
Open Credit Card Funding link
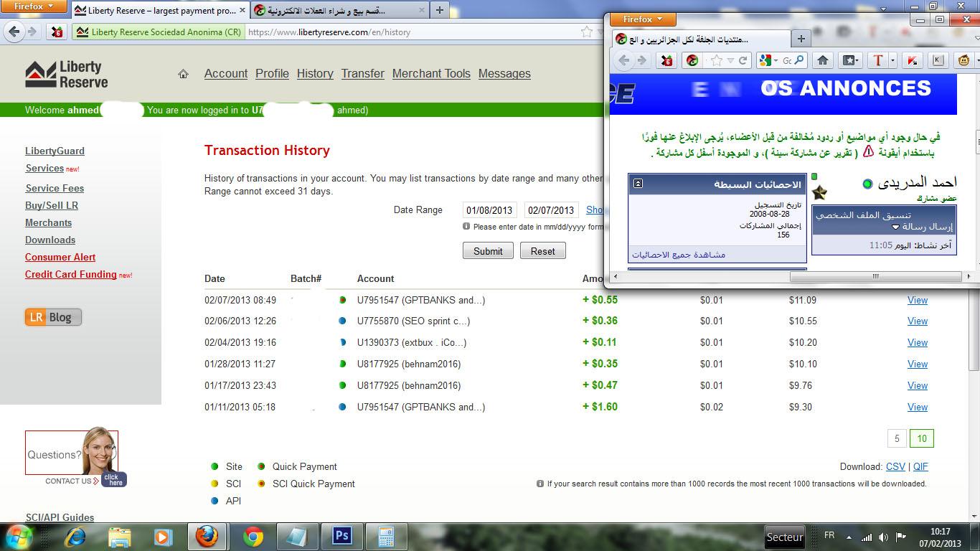pos(70,274)
